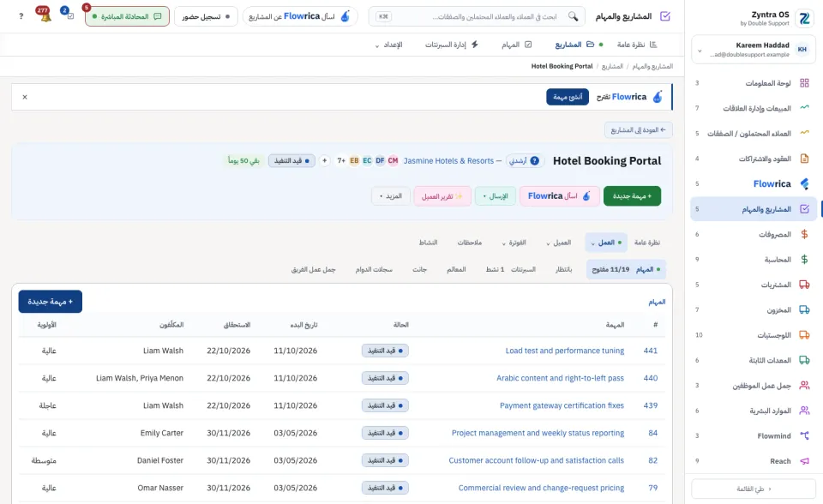823x504 pixels.
Task: Open task Load test and performance tuning
Action: click(x=565, y=351)
